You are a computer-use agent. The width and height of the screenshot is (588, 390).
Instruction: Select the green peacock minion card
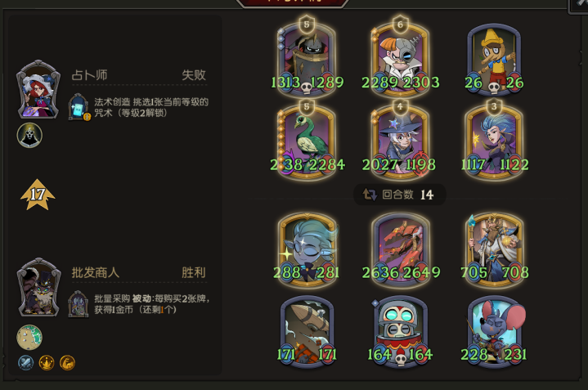pos(307,141)
